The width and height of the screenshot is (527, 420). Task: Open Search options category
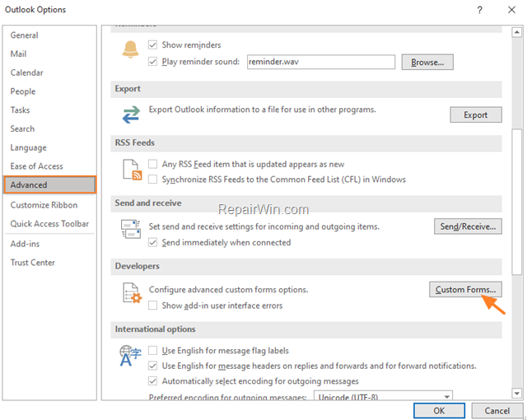click(x=49, y=128)
